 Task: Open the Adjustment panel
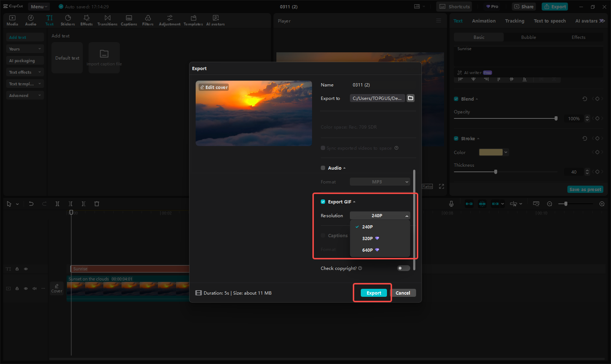point(169,20)
